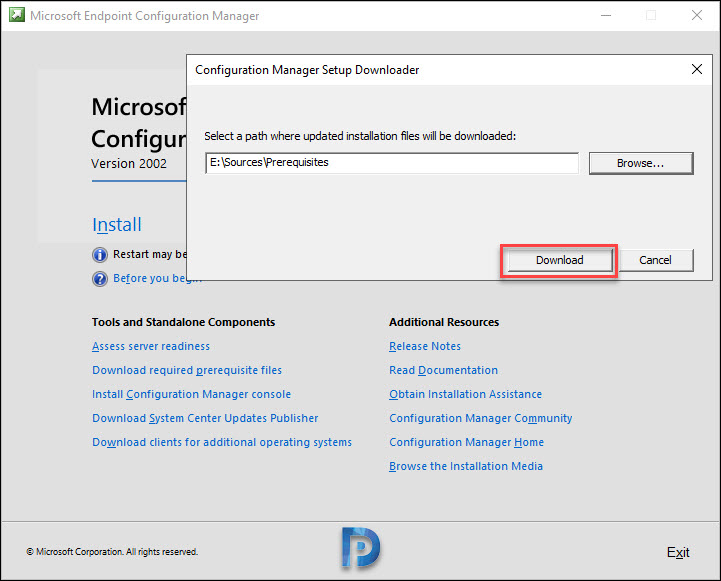Minimize the Endpoint Configuration Manager window

pos(606,16)
